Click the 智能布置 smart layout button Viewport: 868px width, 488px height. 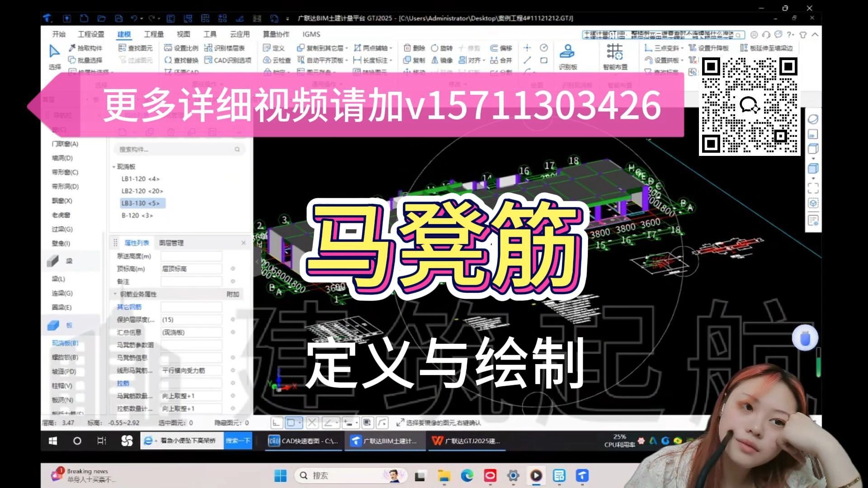(615, 56)
